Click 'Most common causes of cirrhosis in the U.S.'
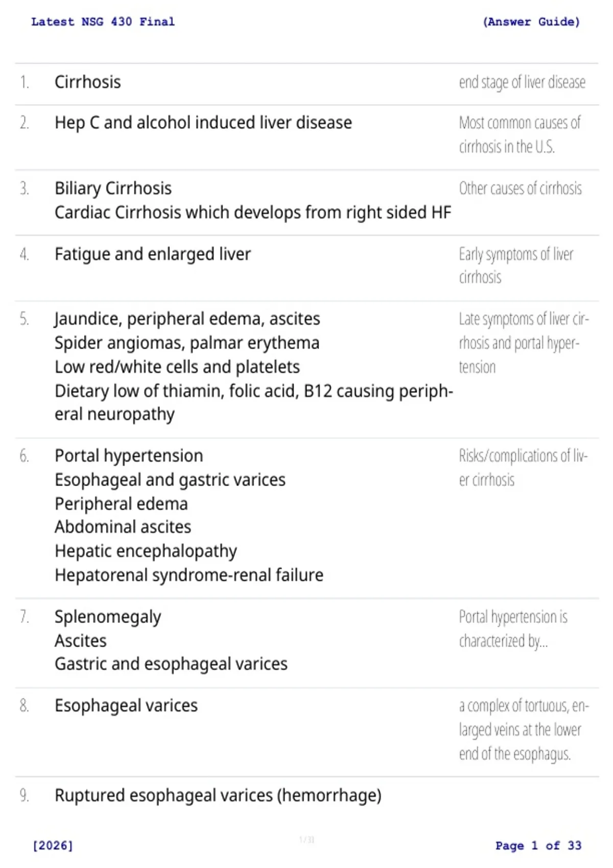Viewport: 613px width, 868px height. tap(520, 135)
